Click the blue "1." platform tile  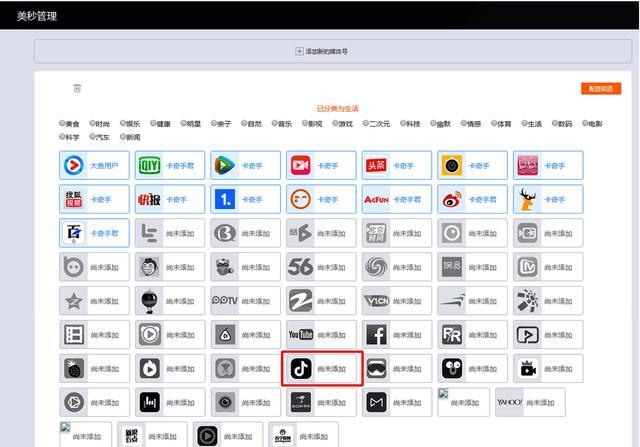245,199
